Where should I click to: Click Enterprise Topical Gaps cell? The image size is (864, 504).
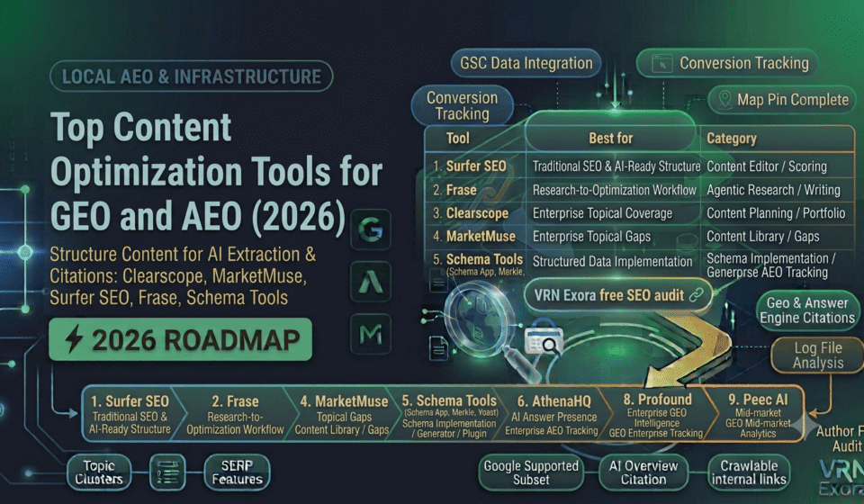point(591,237)
